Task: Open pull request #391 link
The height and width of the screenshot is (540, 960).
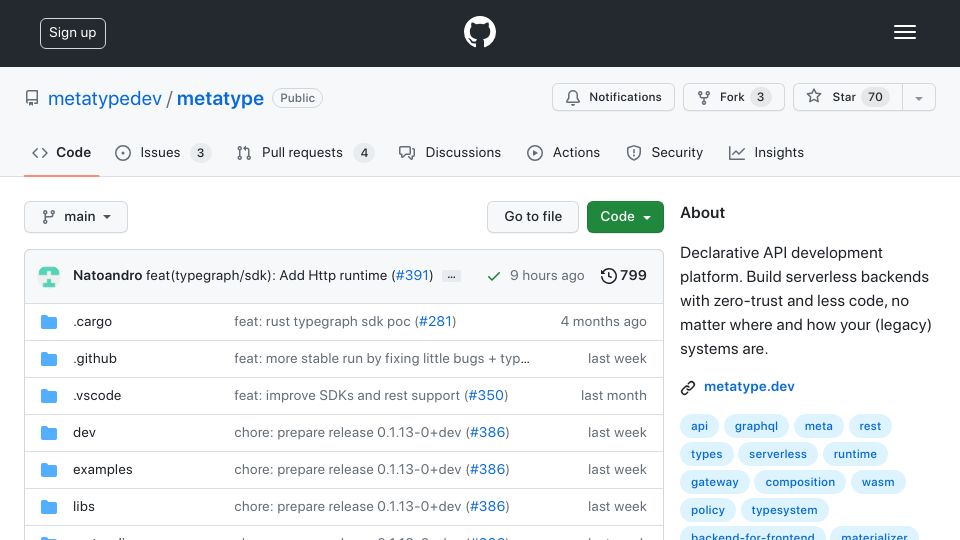Action: point(413,276)
